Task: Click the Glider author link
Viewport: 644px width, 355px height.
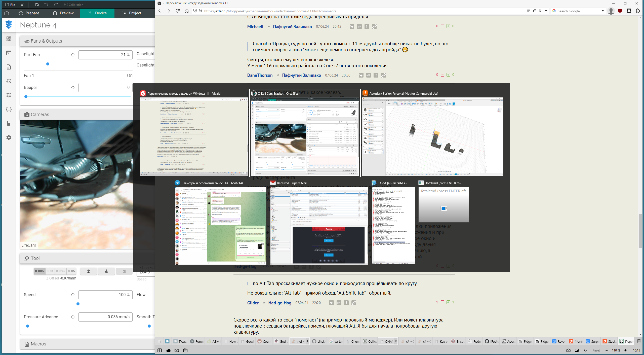Action: 253,303
